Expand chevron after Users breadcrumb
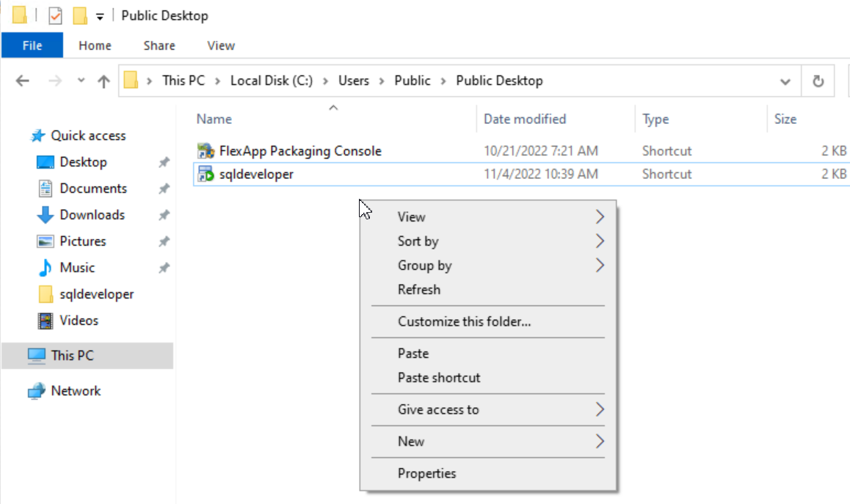The image size is (850, 504). coord(382,81)
